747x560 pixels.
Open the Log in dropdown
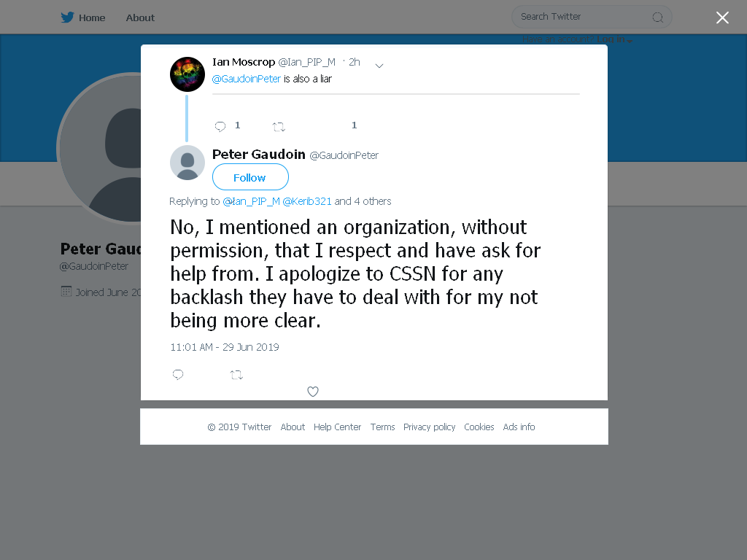click(614, 39)
